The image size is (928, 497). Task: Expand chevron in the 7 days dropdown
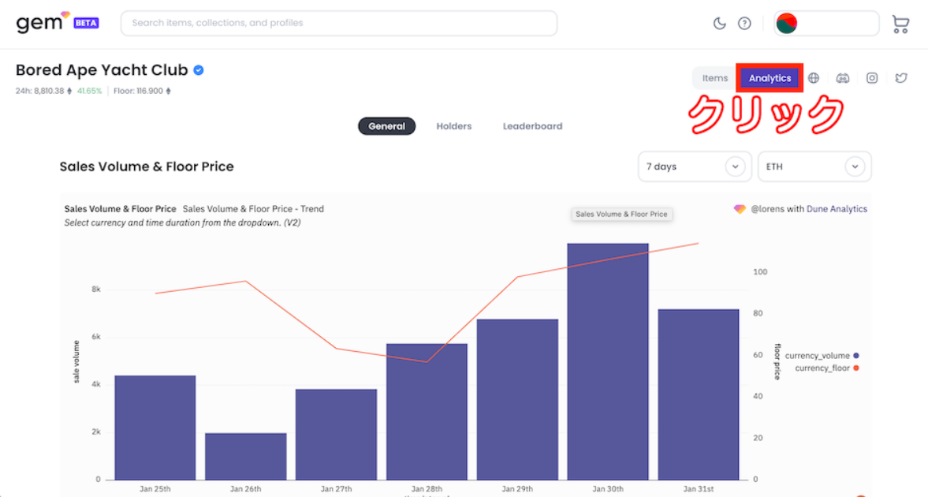[x=735, y=167]
